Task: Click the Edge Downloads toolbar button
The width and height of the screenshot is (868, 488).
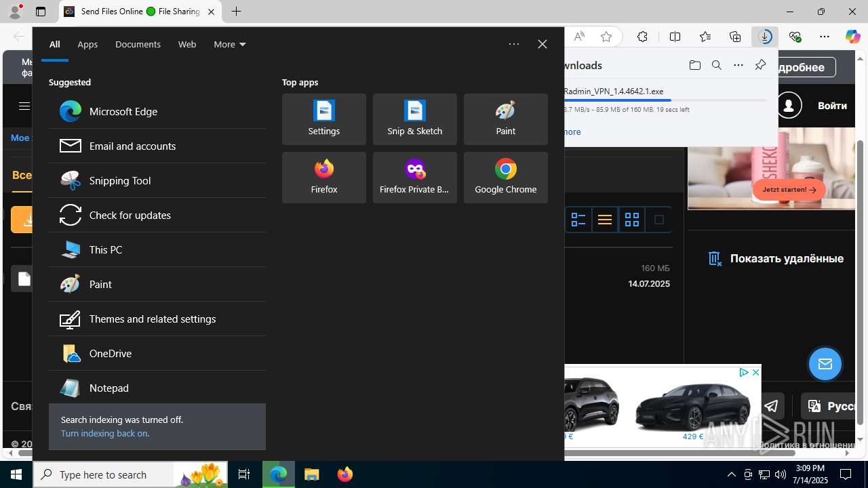Action: click(765, 37)
